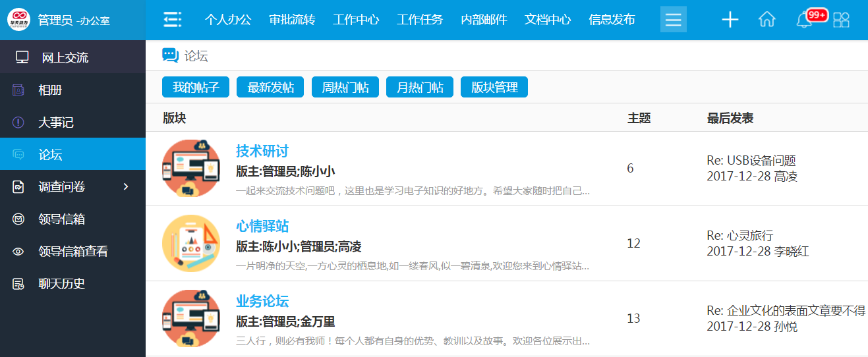Open the 个人办公 top menu
This screenshot has height=357, width=868.
click(x=228, y=20)
